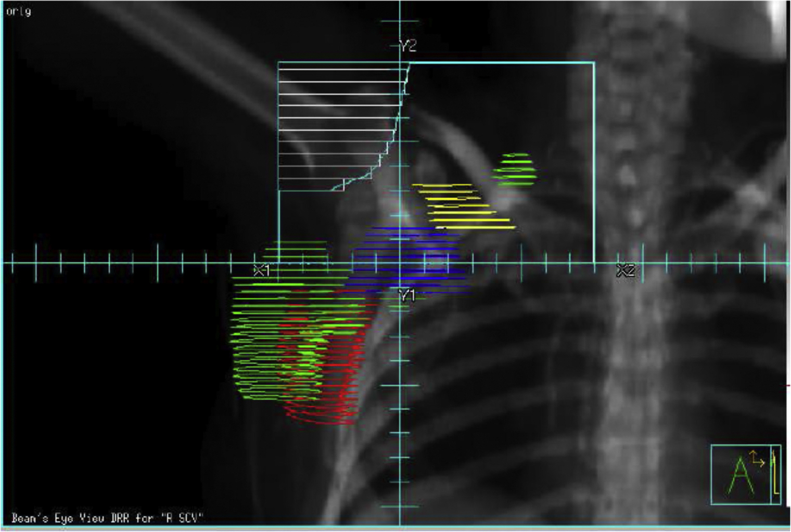The width and height of the screenshot is (791, 532).
Task: Select the small green contour above the yellow structure
Action: 515,169
